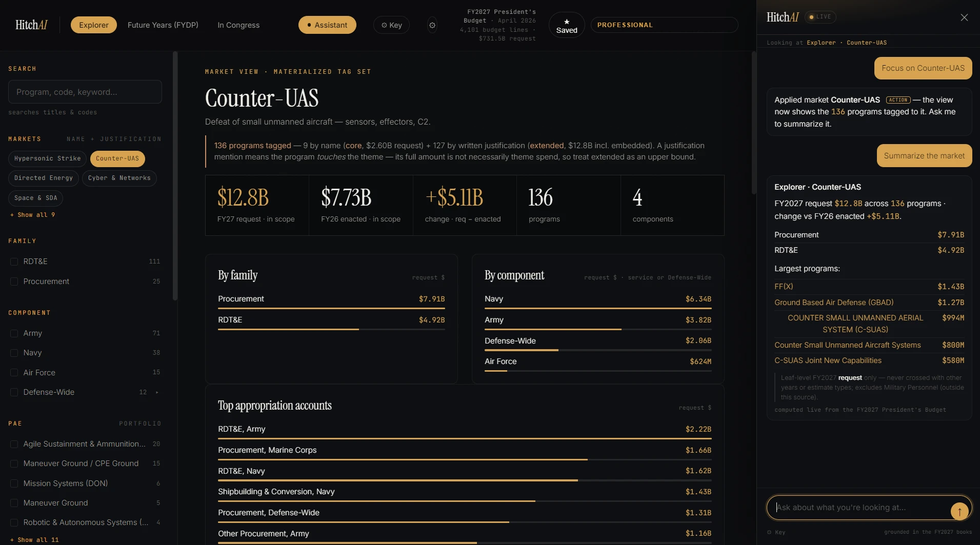
Task: Check the Procurement family checkbox
Action: click(14, 281)
